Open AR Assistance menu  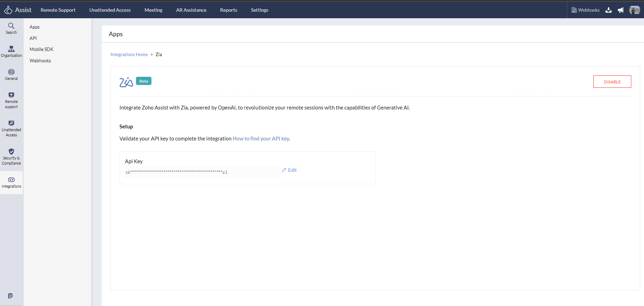191,10
